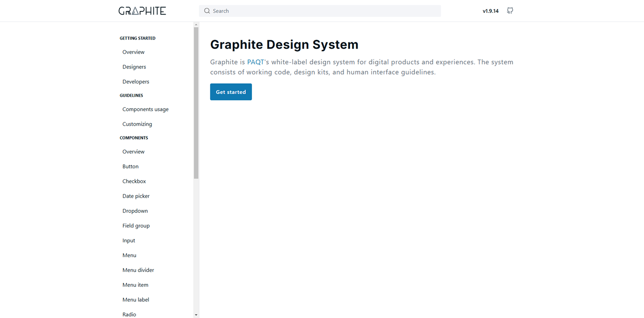Open the Menu component page
644x318 pixels.
(x=129, y=255)
